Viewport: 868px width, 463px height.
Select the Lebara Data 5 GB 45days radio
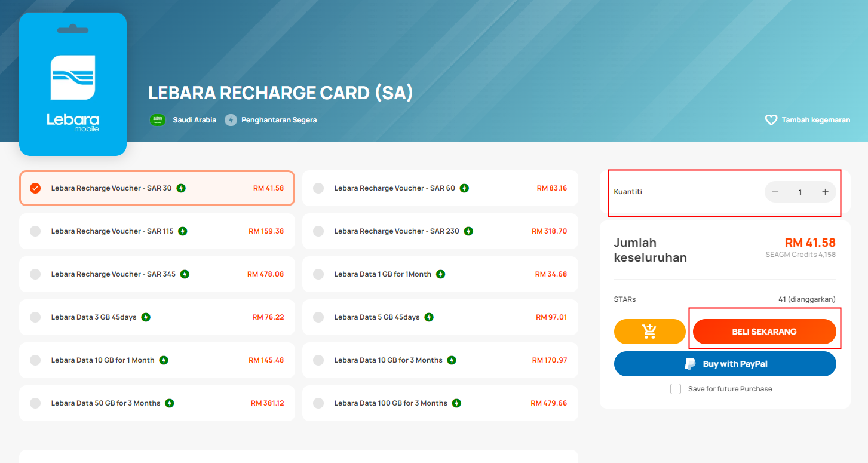click(x=318, y=317)
